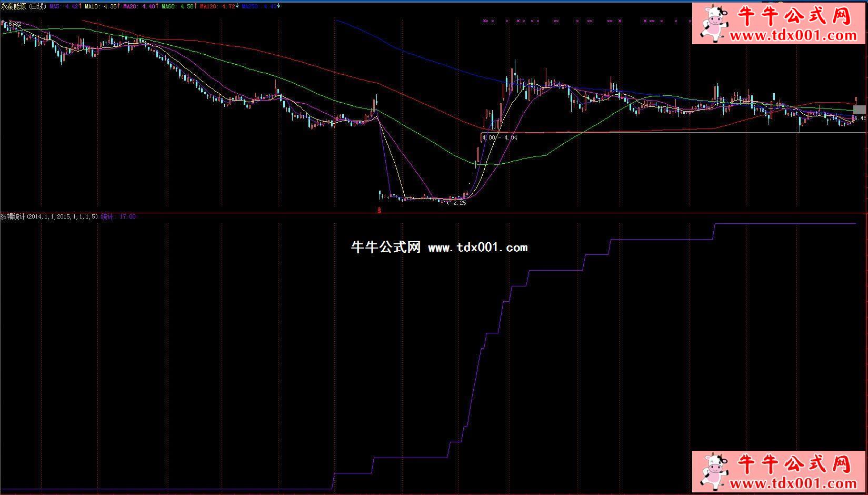Click the center watermark 牛牛公式网 www.tdx001.com
This screenshot has height=495, width=868.
pos(439,247)
